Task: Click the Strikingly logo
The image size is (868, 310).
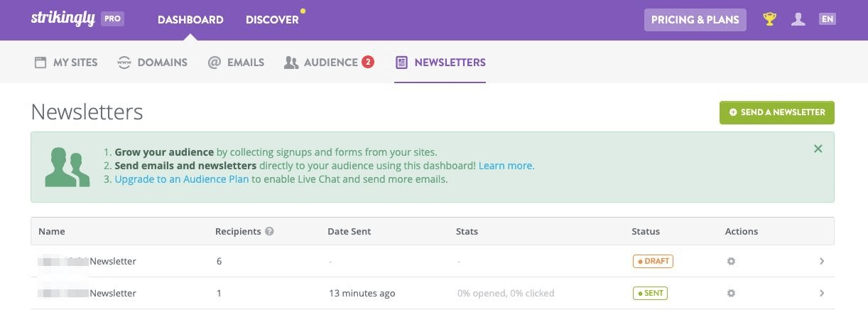Action: (63, 19)
